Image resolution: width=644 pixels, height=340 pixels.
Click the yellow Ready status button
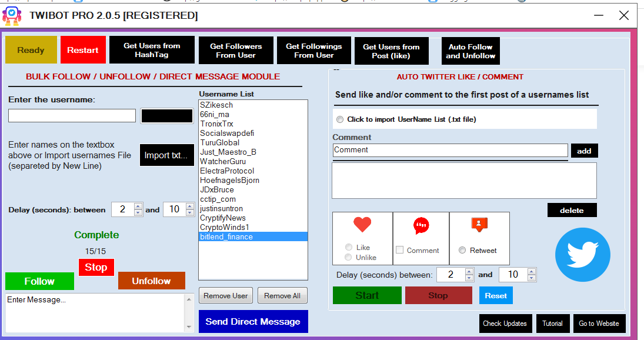(31, 49)
